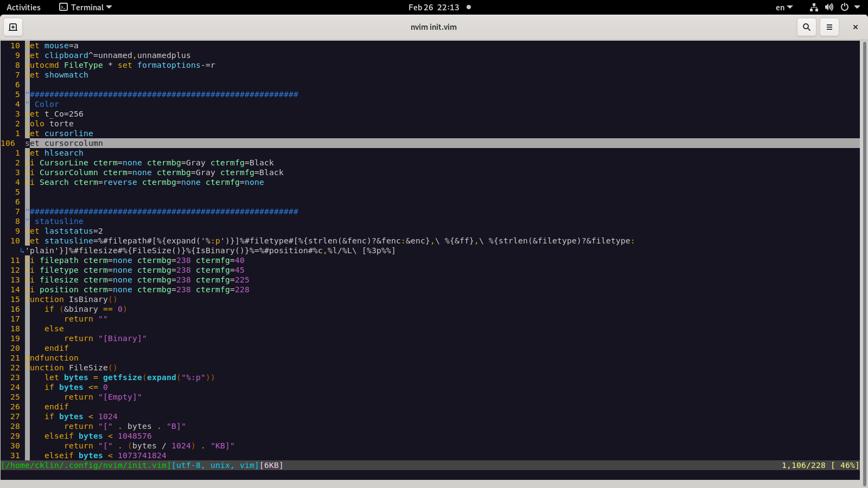Open the hamburger menu in the titlebar
Screen dimensions: 868x488
(x=829, y=27)
